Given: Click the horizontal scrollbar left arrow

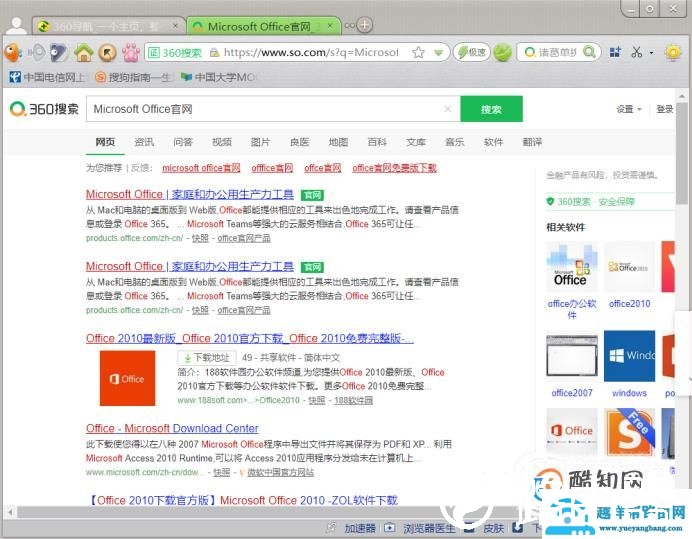Looking at the screenshot, I should point(10,513).
